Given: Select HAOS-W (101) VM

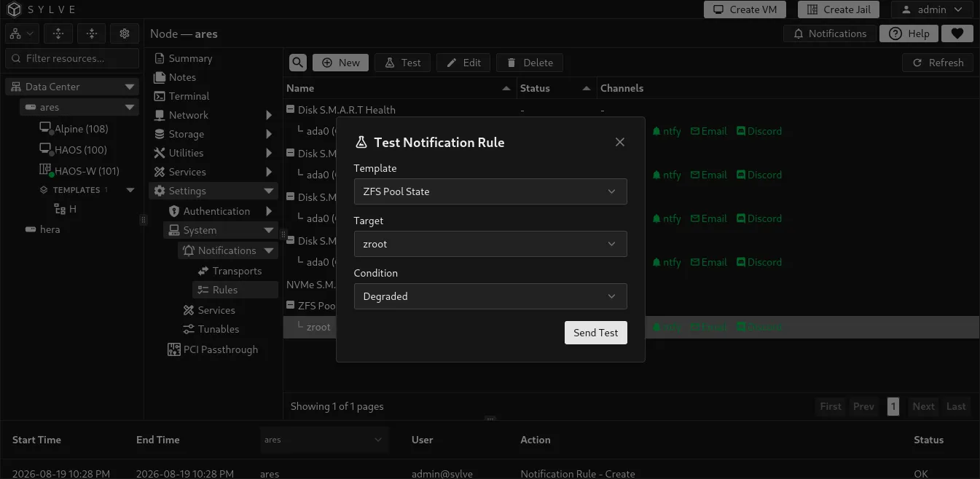Looking at the screenshot, I should [x=79, y=171].
